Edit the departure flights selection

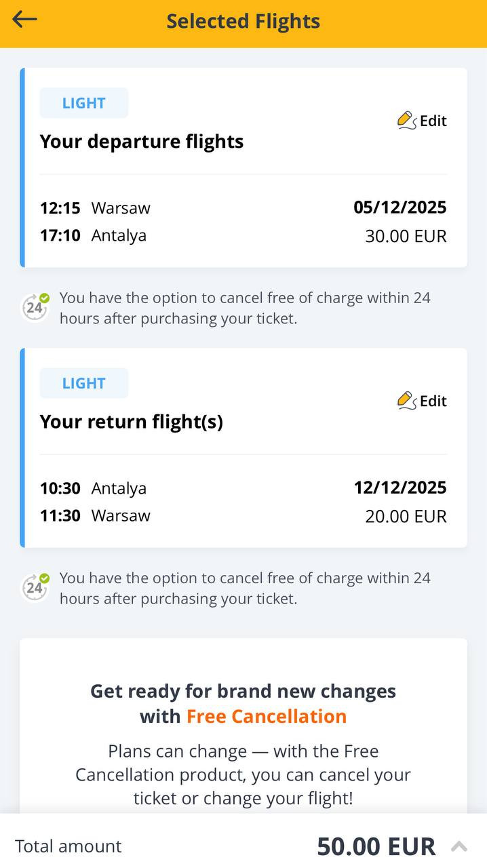point(432,121)
